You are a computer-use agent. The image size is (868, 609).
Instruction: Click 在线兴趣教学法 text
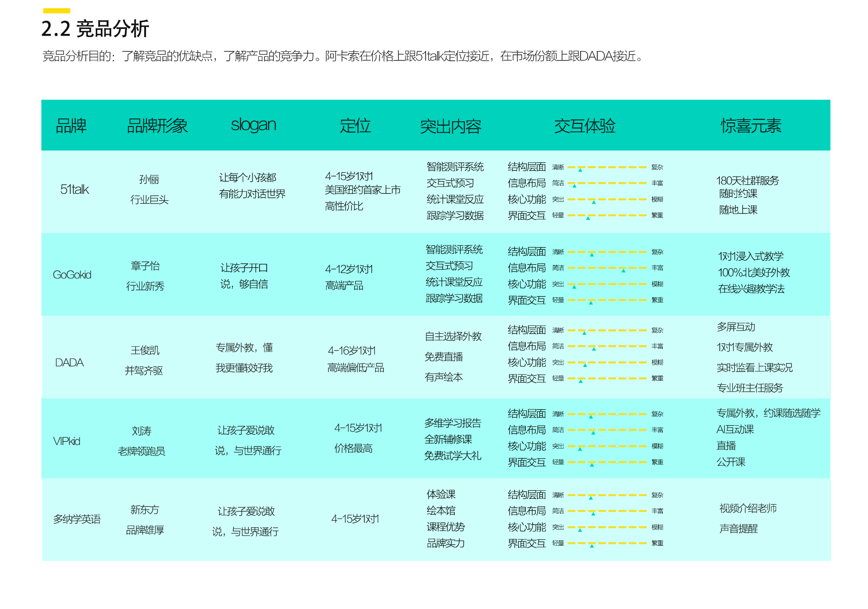coord(751,289)
